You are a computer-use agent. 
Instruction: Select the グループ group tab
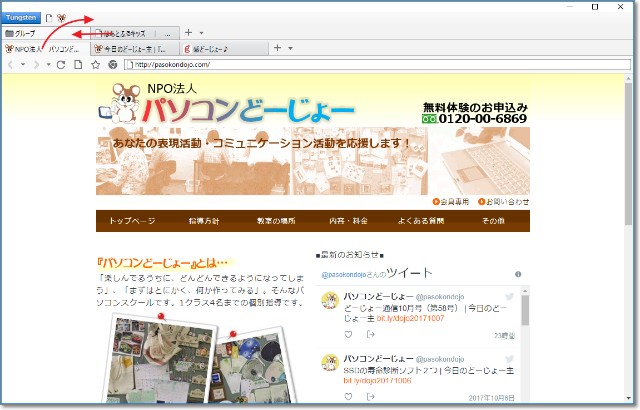tap(40, 33)
